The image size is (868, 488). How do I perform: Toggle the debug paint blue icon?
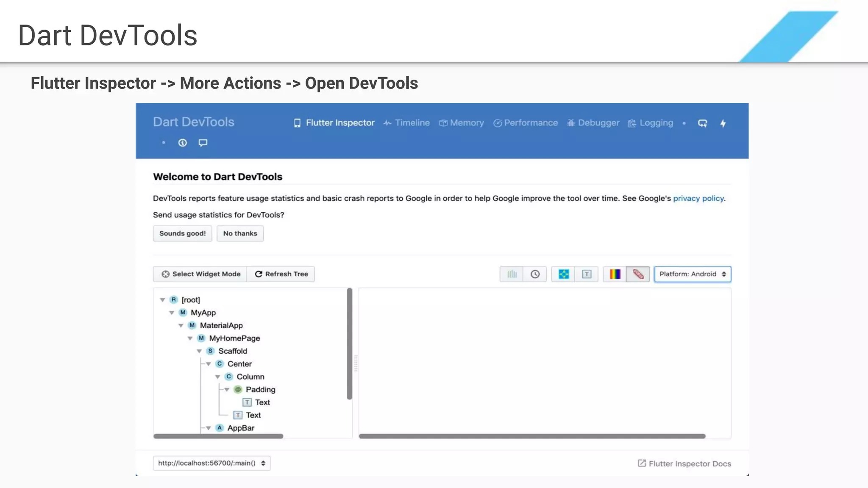pyautogui.click(x=563, y=274)
